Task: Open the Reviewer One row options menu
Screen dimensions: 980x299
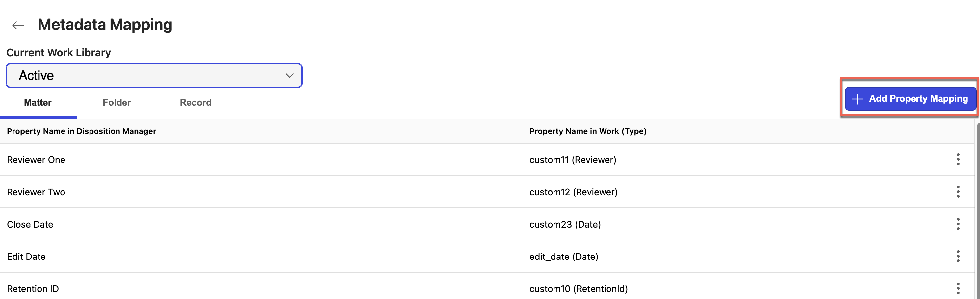Action: [958, 160]
